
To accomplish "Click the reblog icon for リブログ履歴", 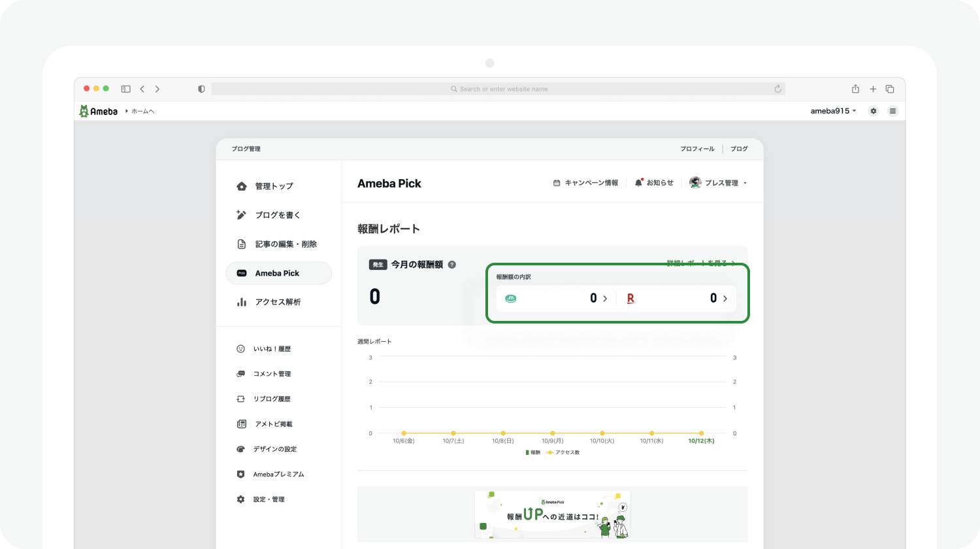I will point(240,399).
